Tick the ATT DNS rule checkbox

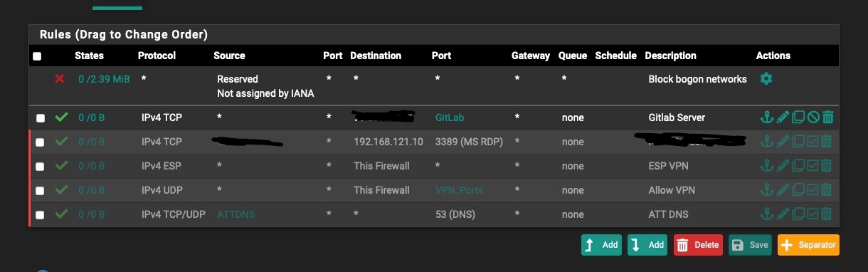coord(40,215)
